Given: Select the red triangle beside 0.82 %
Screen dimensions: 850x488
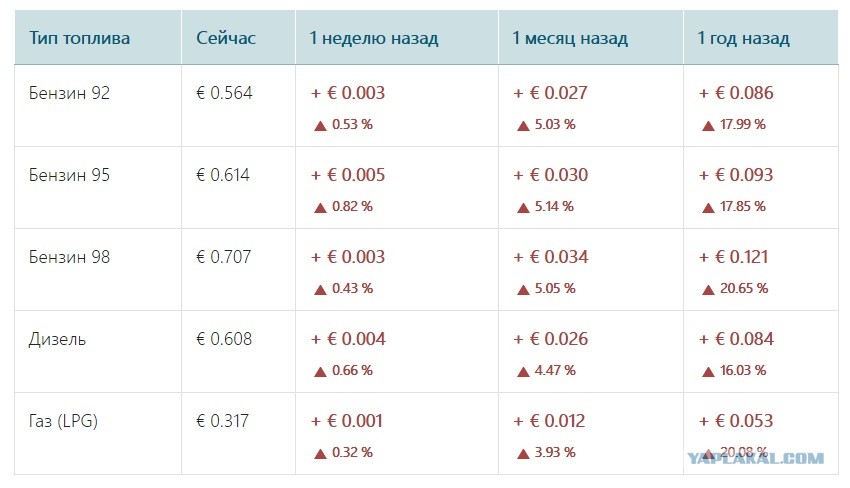Looking at the screenshot, I should [x=320, y=208].
